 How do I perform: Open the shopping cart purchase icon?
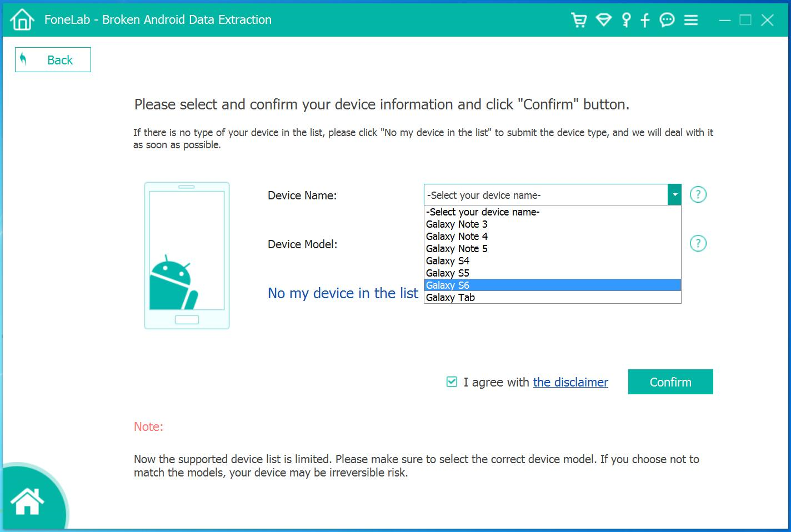pos(579,21)
